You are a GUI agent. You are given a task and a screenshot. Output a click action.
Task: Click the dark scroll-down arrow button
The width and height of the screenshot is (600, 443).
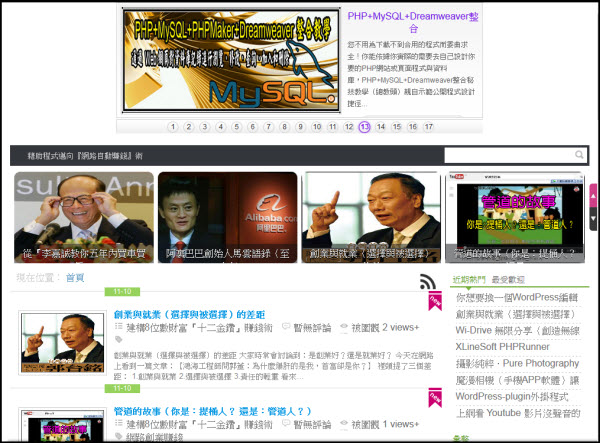click(593, 218)
